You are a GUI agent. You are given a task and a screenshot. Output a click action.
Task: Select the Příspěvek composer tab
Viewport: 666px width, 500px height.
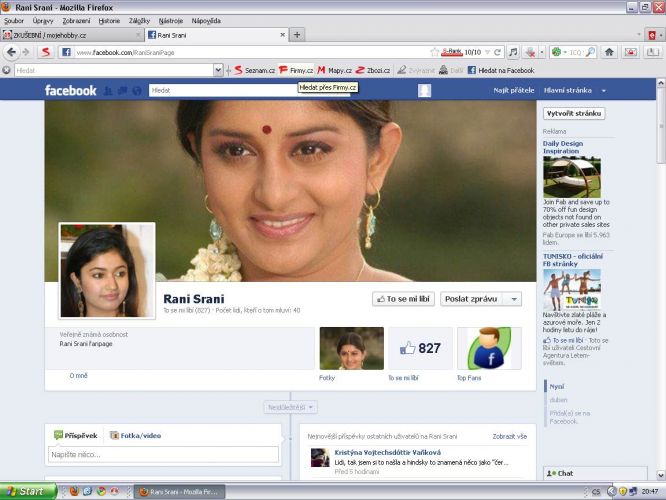click(x=76, y=435)
